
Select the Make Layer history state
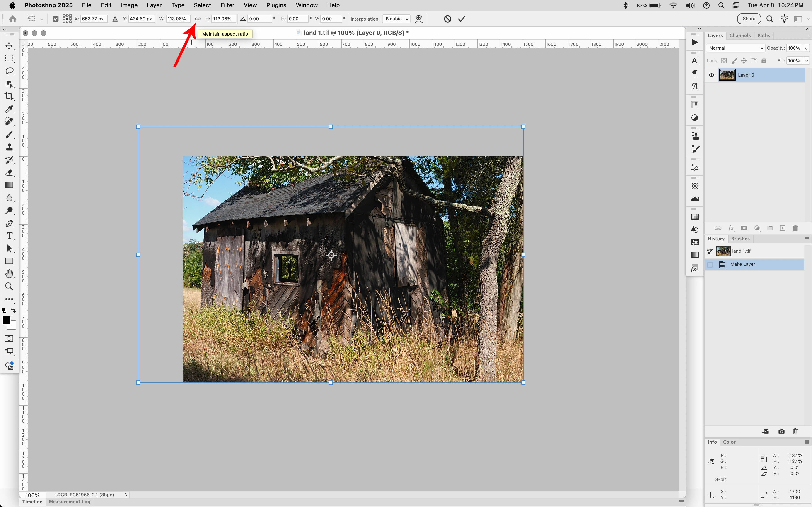742,264
